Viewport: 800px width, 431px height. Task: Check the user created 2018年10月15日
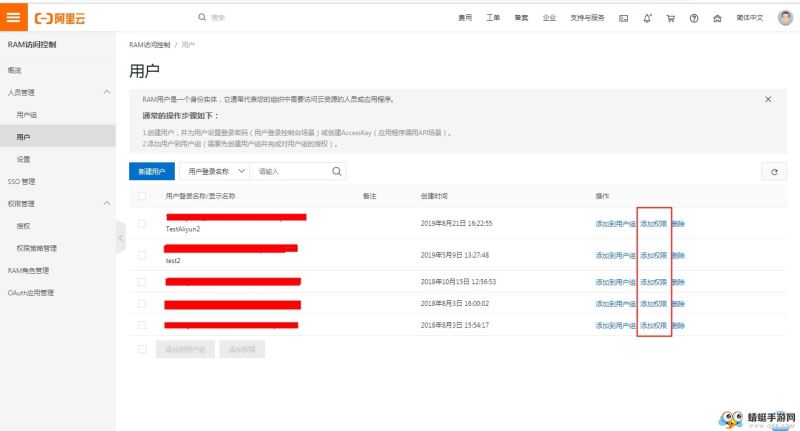coord(142,282)
